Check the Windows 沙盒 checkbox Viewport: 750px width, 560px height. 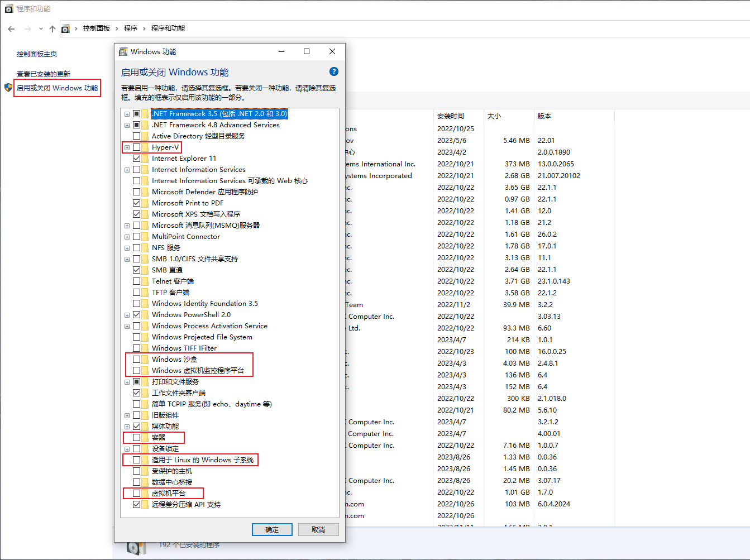pos(136,360)
